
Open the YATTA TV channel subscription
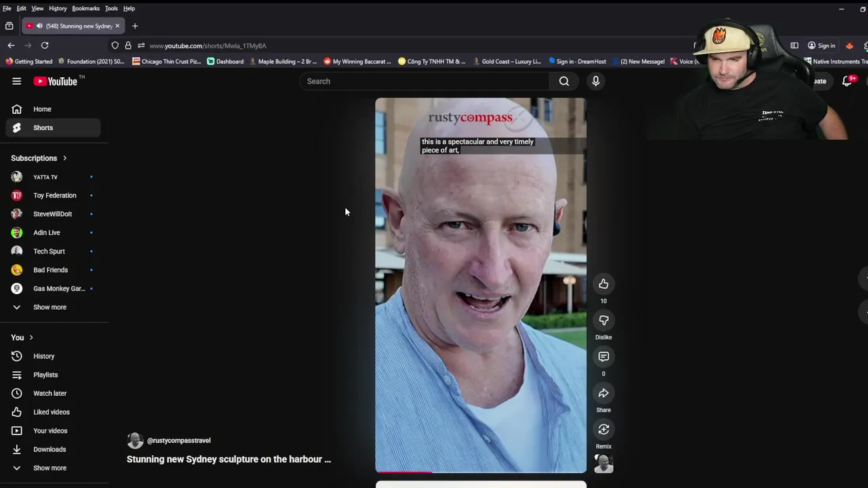[x=53, y=177]
